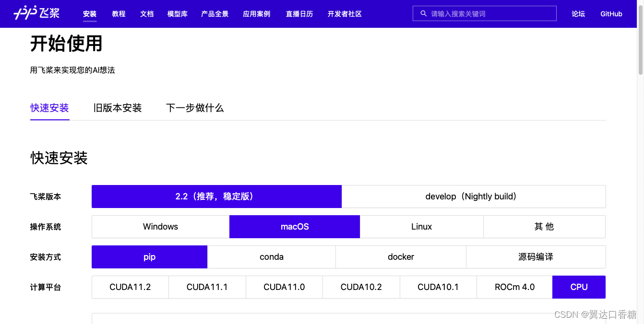
Task: Open the GitHub link
Action: pyautogui.click(x=611, y=14)
